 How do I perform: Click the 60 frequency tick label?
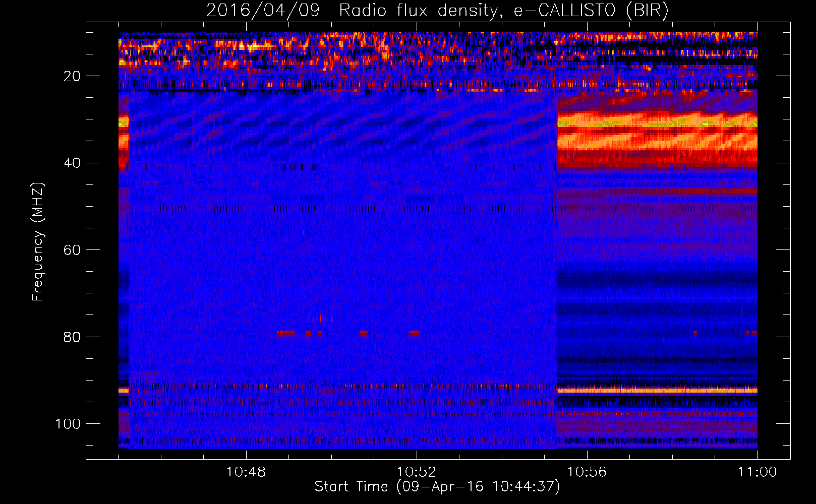pyautogui.click(x=73, y=250)
